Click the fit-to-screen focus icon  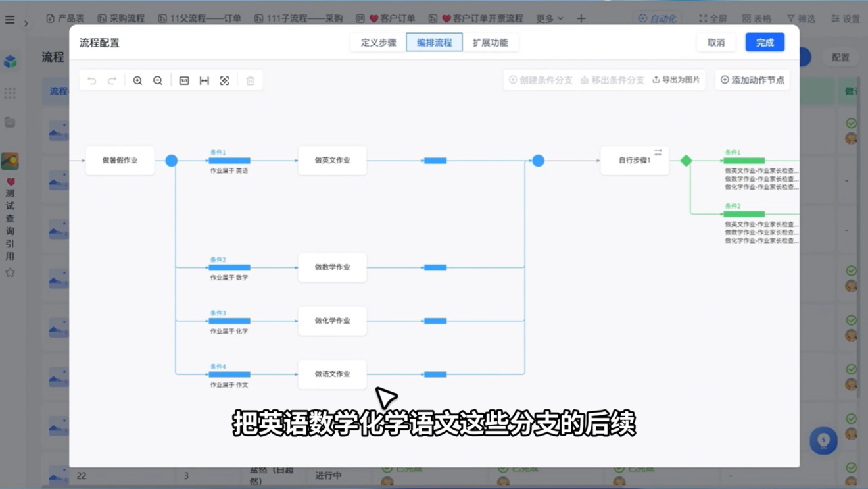pos(224,80)
